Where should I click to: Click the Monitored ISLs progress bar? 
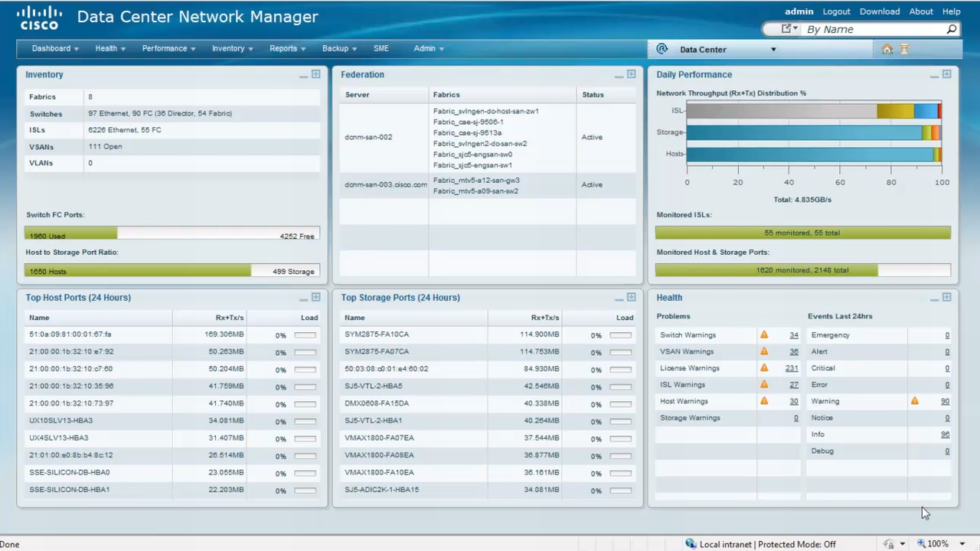click(x=803, y=233)
